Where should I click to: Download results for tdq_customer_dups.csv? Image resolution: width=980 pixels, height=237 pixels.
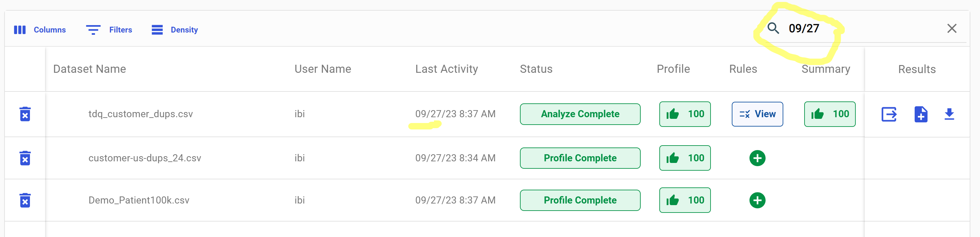(x=949, y=114)
